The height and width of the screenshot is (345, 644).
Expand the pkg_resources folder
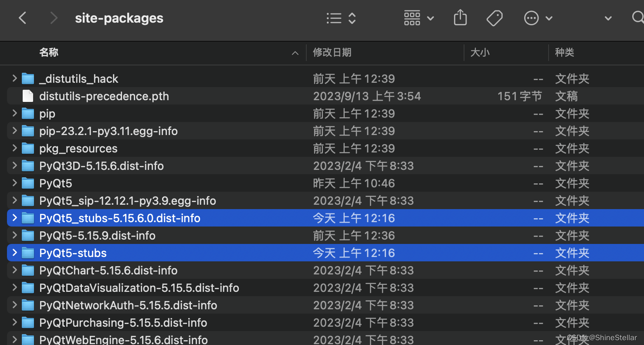click(14, 148)
